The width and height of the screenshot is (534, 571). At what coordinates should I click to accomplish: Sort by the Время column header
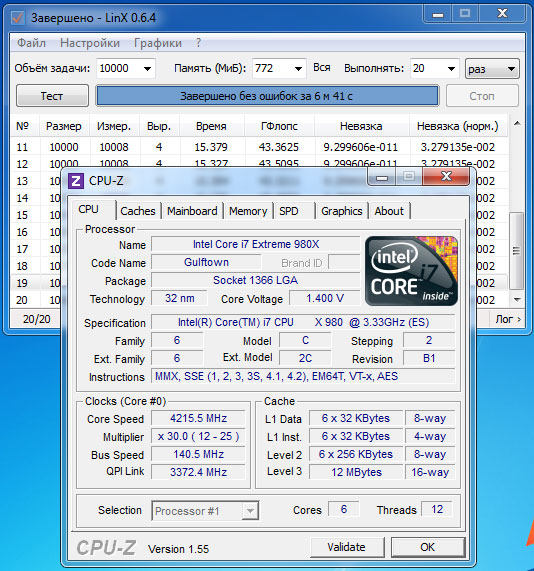pyautogui.click(x=211, y=126)
